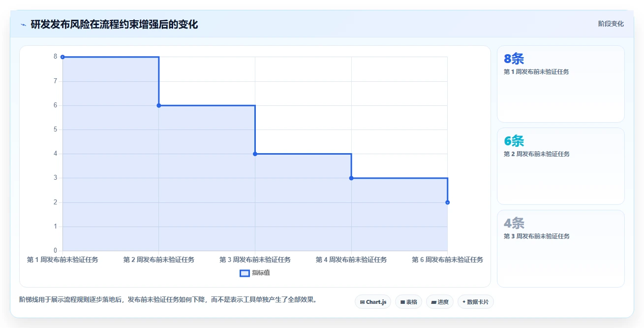Click 第 3 周 caption in 4条 card
This screenshot has width=644, height=328.
[x=537, y=236]
